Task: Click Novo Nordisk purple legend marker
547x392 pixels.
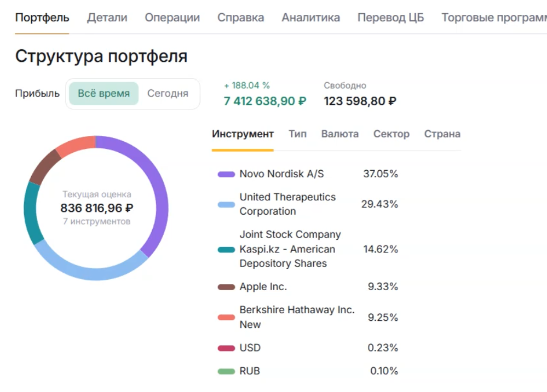Action: click(x=227, y=174)
